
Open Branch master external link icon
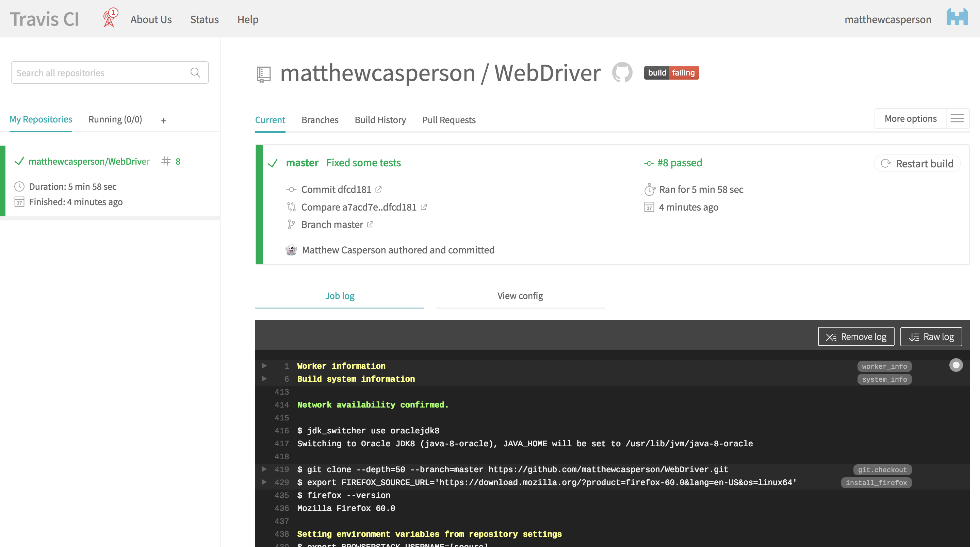pyautogui.click(x=370, y=225)
